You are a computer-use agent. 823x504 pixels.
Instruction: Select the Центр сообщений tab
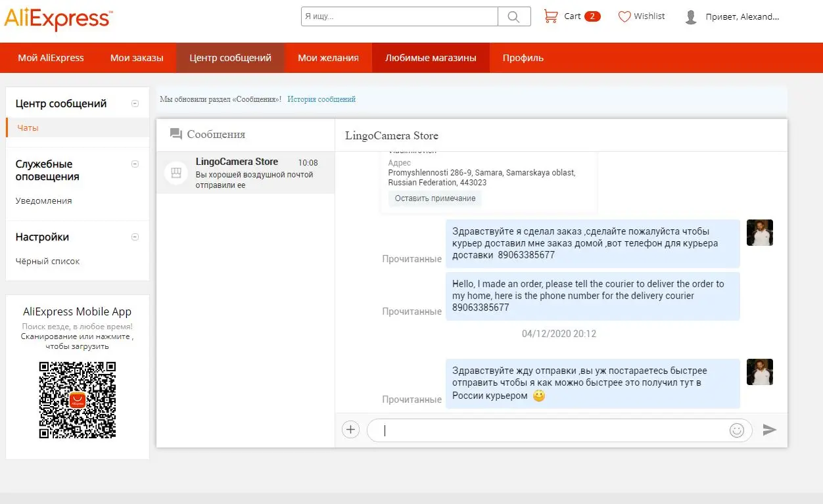point(231,58)
